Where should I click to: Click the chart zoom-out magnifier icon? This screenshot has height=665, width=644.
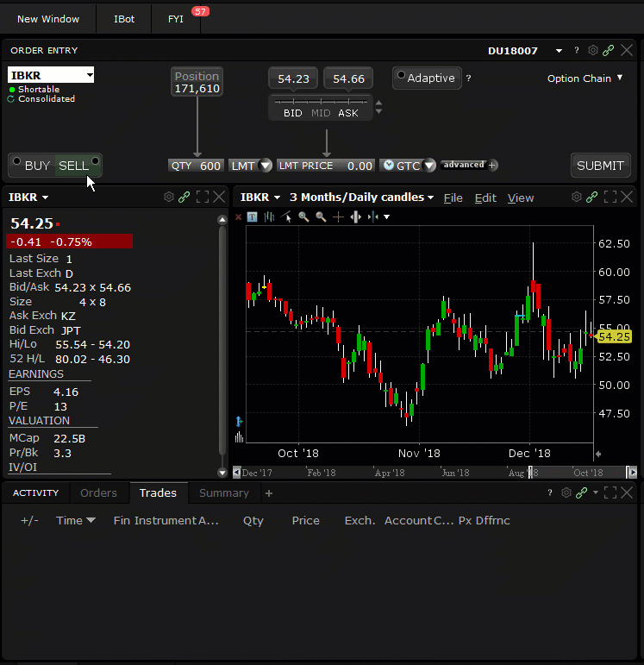click(321, 217)
